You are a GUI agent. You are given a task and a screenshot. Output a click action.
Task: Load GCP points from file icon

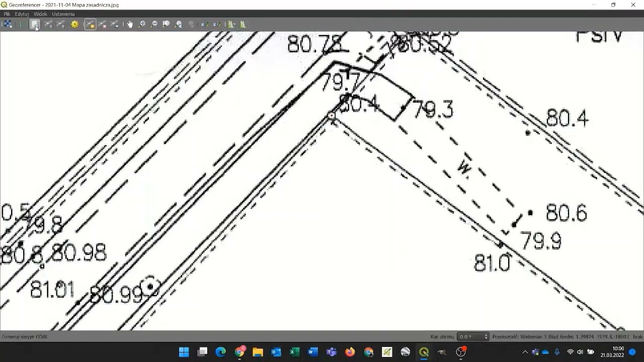[x=48, y=24]
